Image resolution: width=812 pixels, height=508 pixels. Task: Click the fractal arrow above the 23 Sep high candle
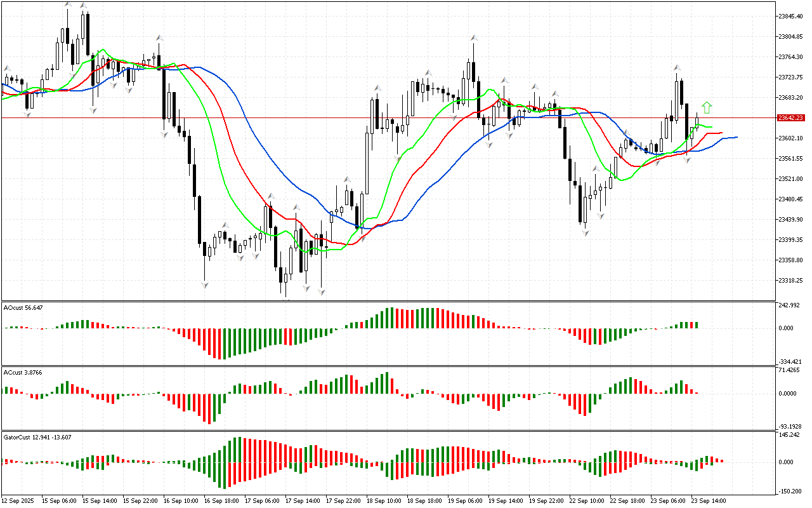point(678,67)
